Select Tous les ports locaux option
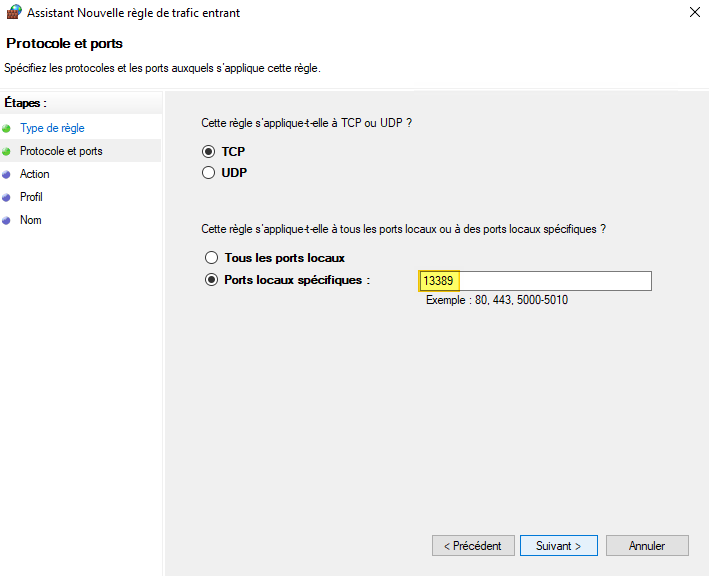Screen dimensions: 709x576 [211, 258]
